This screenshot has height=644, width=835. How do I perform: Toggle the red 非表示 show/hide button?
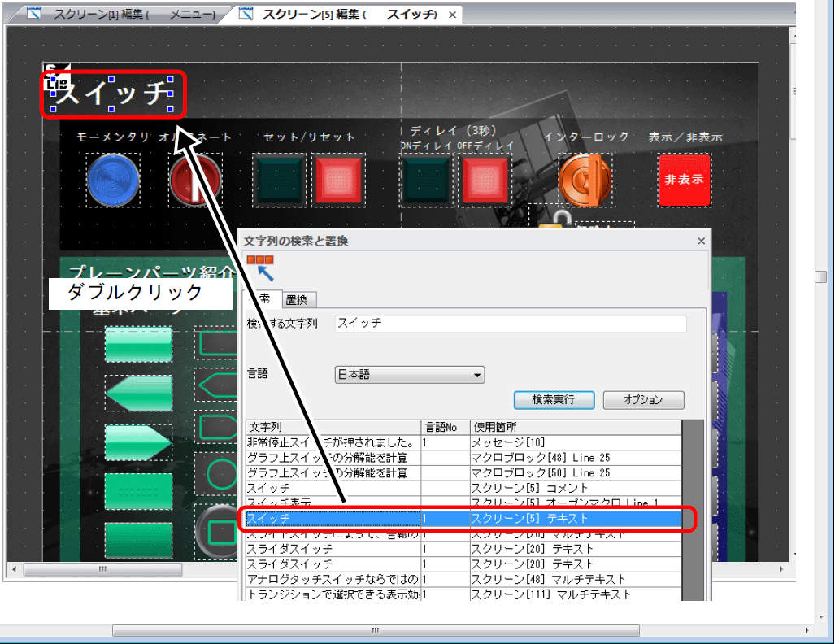click(x=684, y=180)
